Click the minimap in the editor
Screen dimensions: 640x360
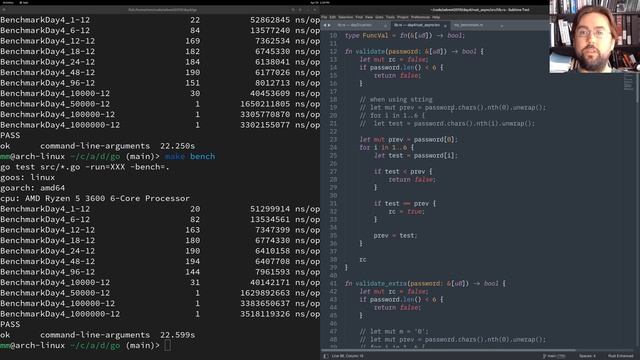628,82
